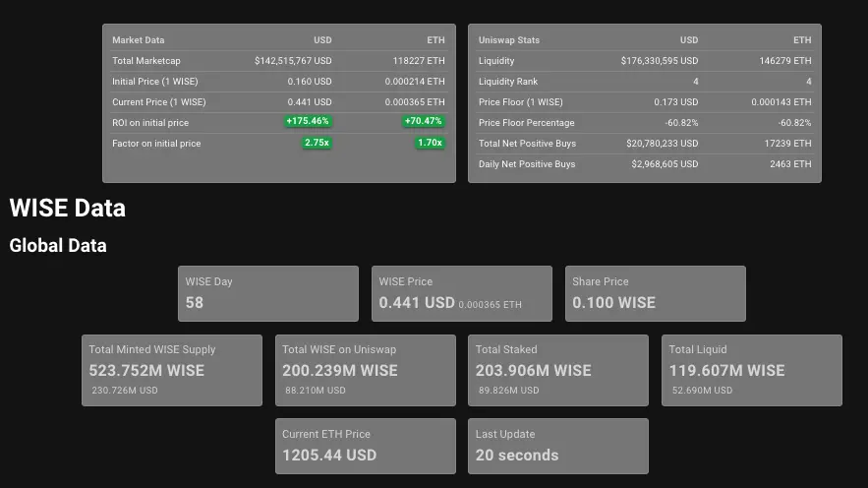The image size is (868, 488).
Task: Select the Total Minted WISE Supply card
Action: 172,370
